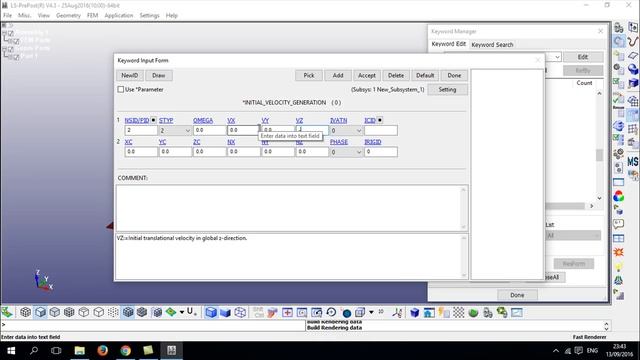Click the dotted point-cloud display icon

click(113, 313)
